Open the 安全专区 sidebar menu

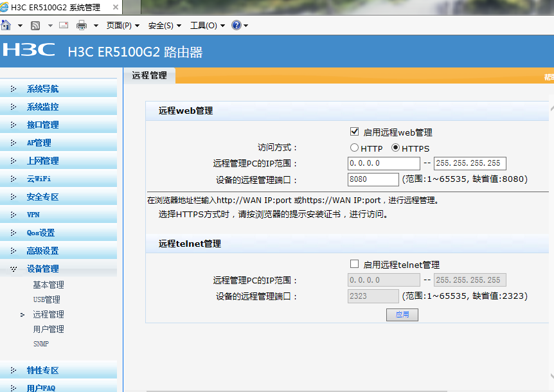tap(58, 197)
